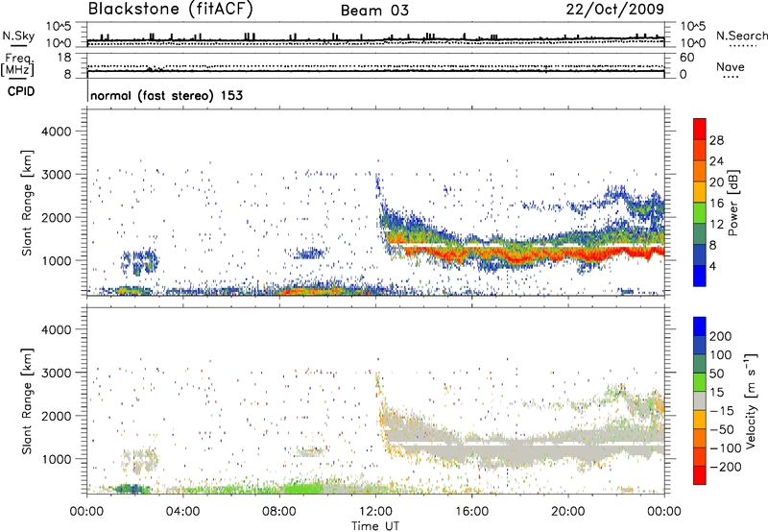The width and height of the screenshot is (768, 532).
Task: Select the "16:00" time axis label
Action: [472, 512]
